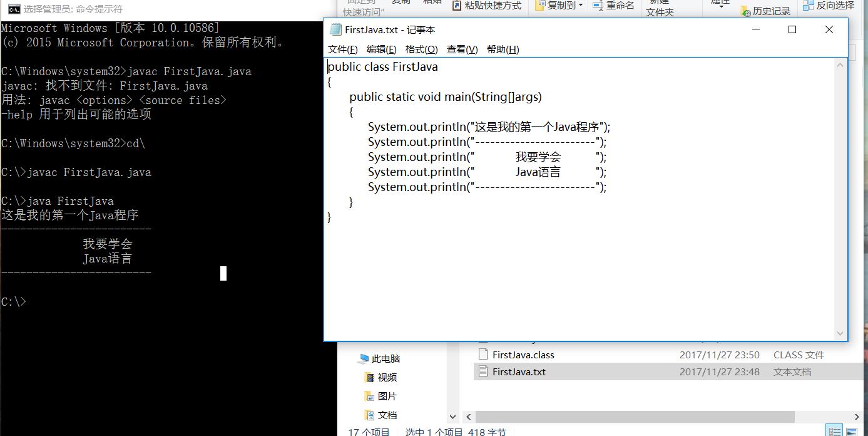This screenshot has width=868, height=436.
Task: Switch Explorer to large icons view
Action: [x=852, y=431]
